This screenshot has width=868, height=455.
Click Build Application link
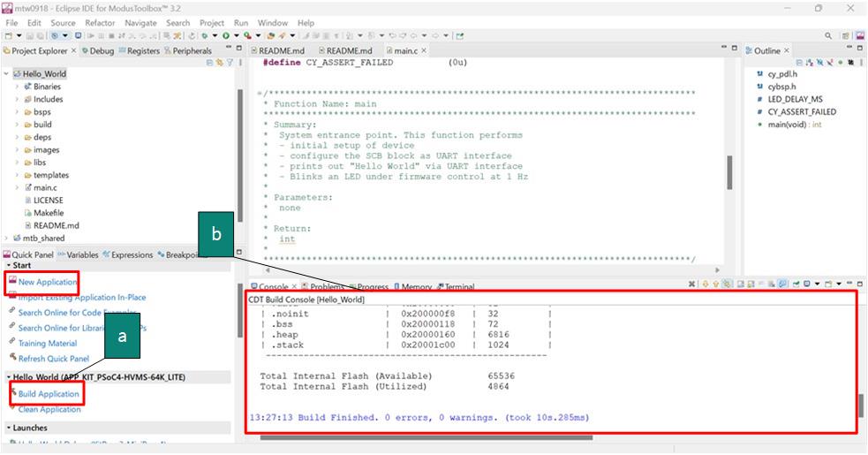pyautogui.click(x=49, y=394)
